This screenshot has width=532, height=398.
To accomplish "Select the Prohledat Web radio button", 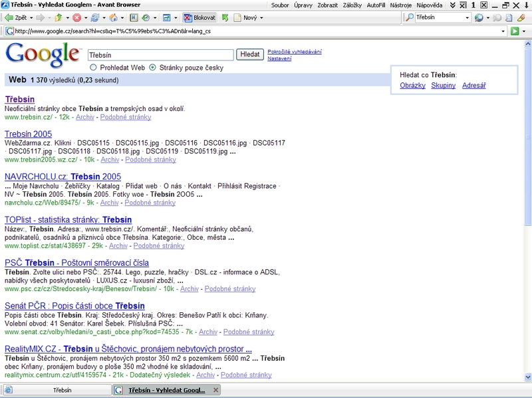I will 93,68.
